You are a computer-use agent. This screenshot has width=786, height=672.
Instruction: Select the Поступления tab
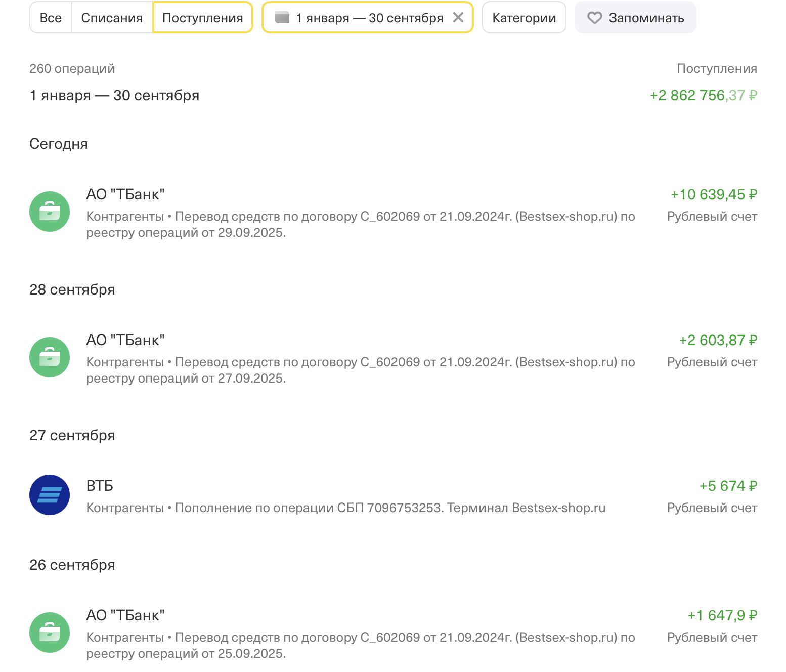[202, 18]
